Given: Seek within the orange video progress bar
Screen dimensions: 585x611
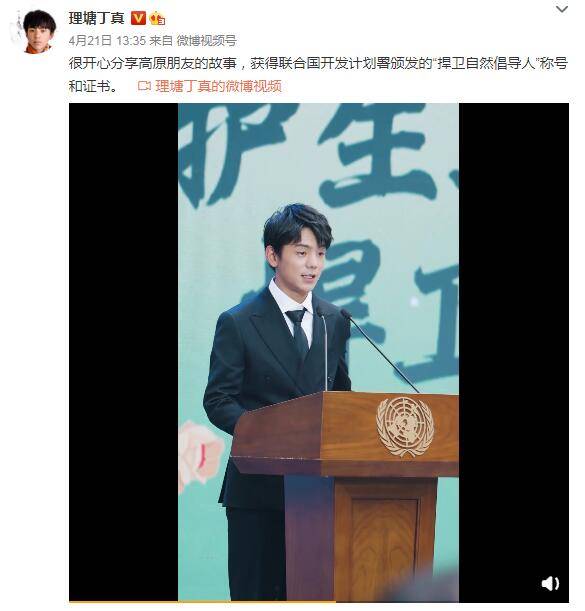Looking at the screenshot, I should pos(202,602).
